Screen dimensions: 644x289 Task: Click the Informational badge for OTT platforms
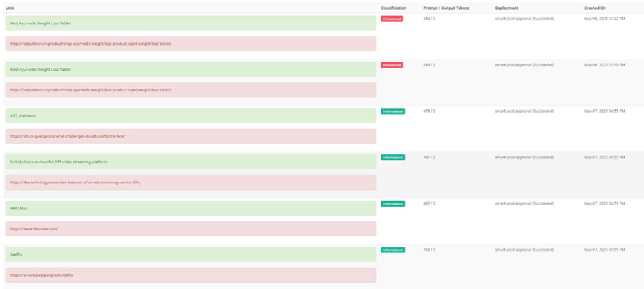click(393, 111)
